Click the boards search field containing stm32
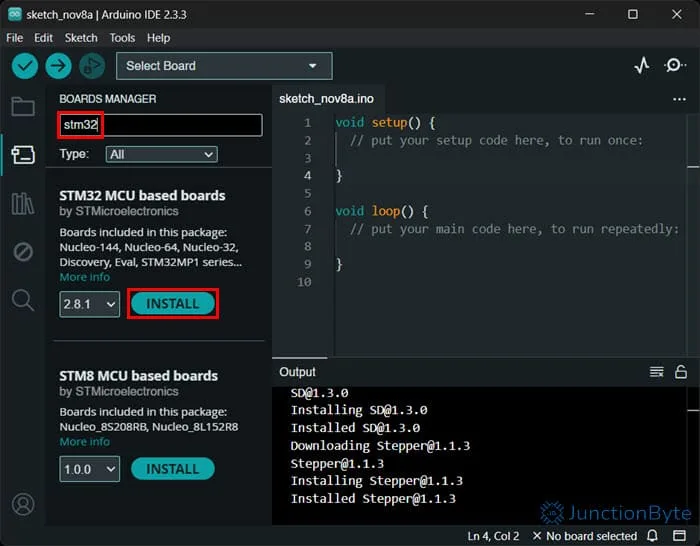Screen dimensions: 700x546 point(160,125)
